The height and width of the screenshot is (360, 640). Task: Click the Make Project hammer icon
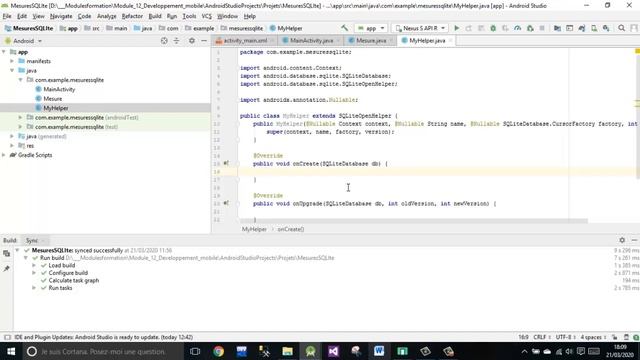tap(345, 28)
